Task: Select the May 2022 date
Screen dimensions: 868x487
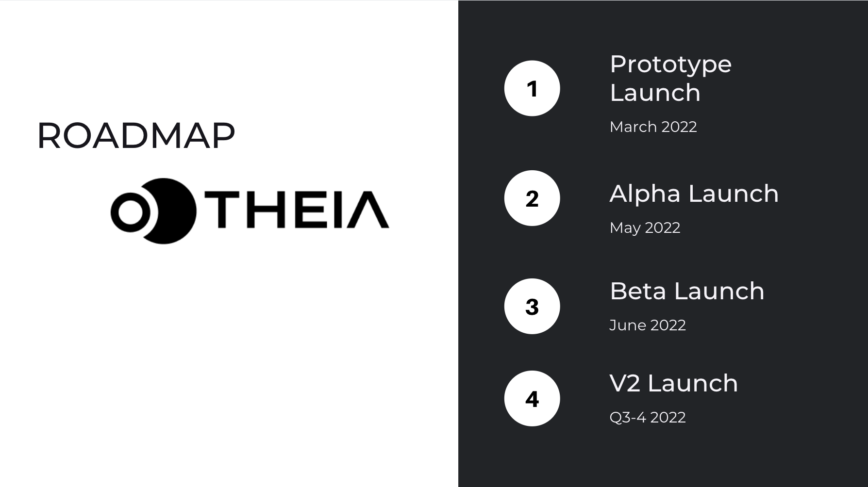Action: (x=645, y=227)
